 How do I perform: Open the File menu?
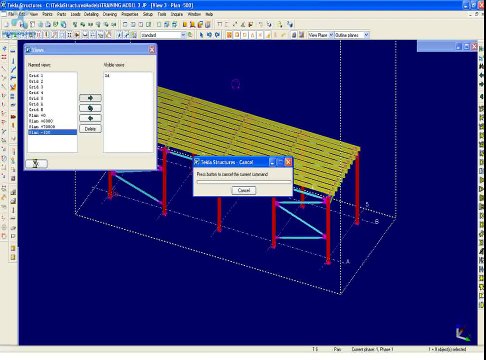click(11, 14)
